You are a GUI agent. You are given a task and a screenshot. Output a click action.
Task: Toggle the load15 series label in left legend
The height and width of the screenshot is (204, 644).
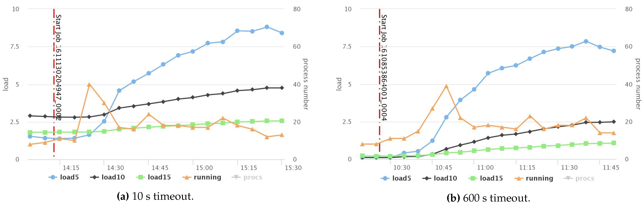click(159, 177)
